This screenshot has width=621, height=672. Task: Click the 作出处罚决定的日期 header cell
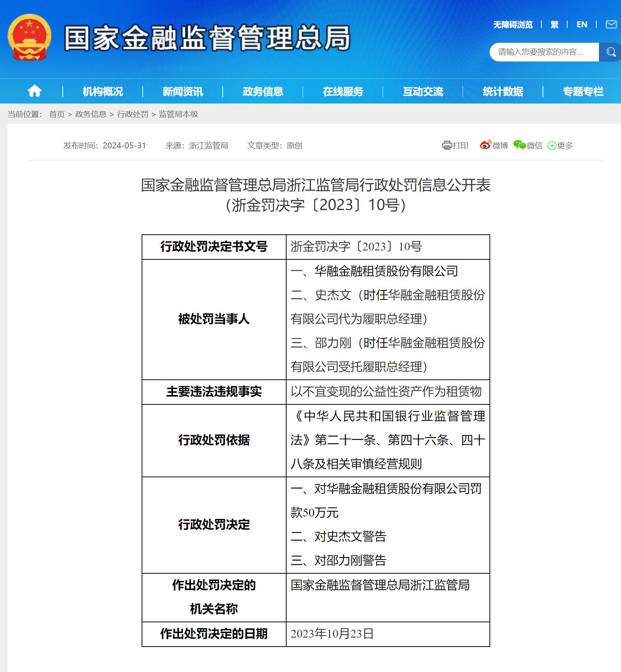tap(214, 634)
